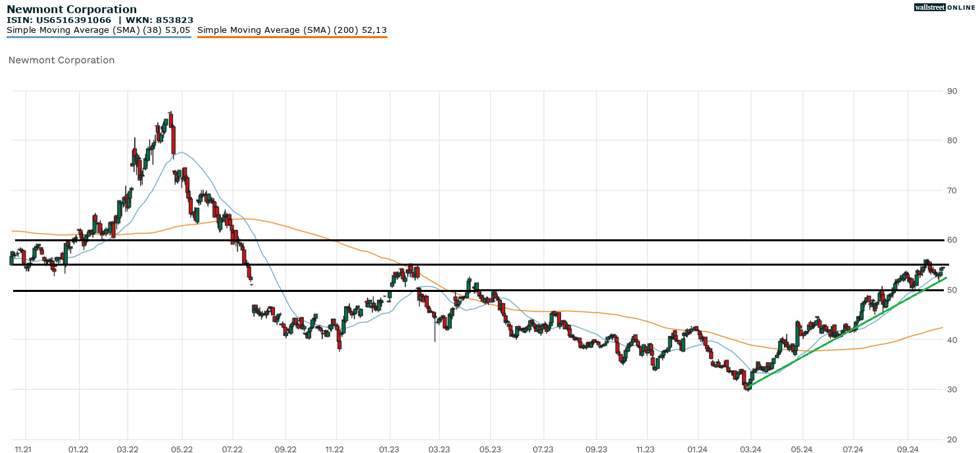Click the orange SMA 200 legend line

(x=292, y=37)
